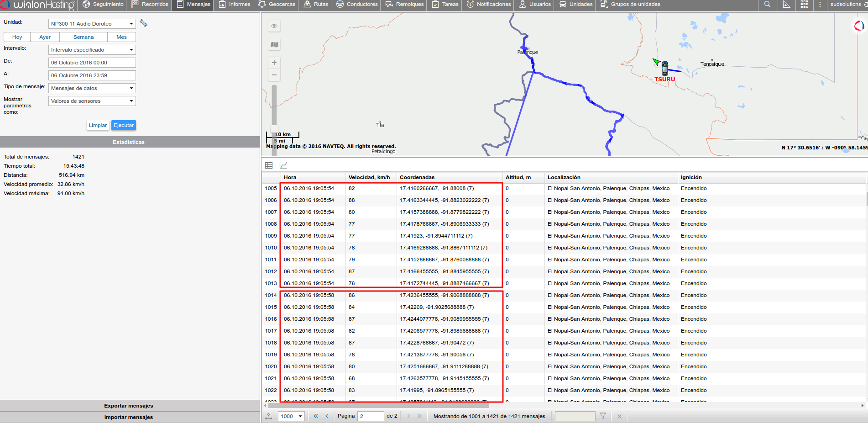Open the search tool in top bar
868x424 pixels.
767,5
